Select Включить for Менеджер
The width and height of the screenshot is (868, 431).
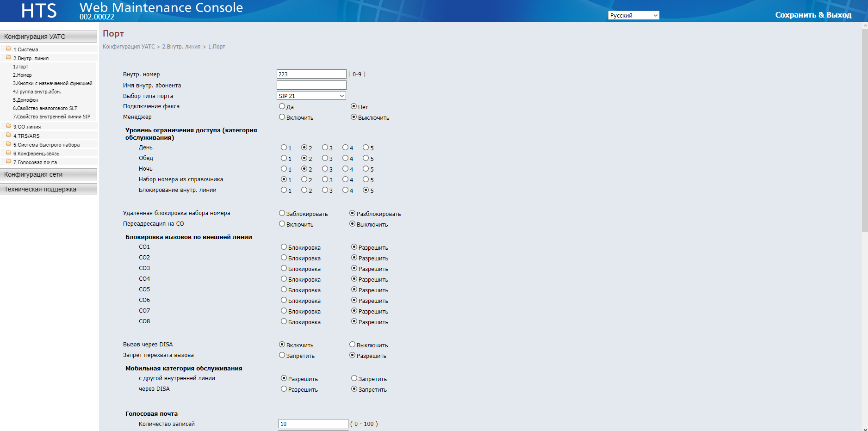pyautogui.click(x=282, y=117)
